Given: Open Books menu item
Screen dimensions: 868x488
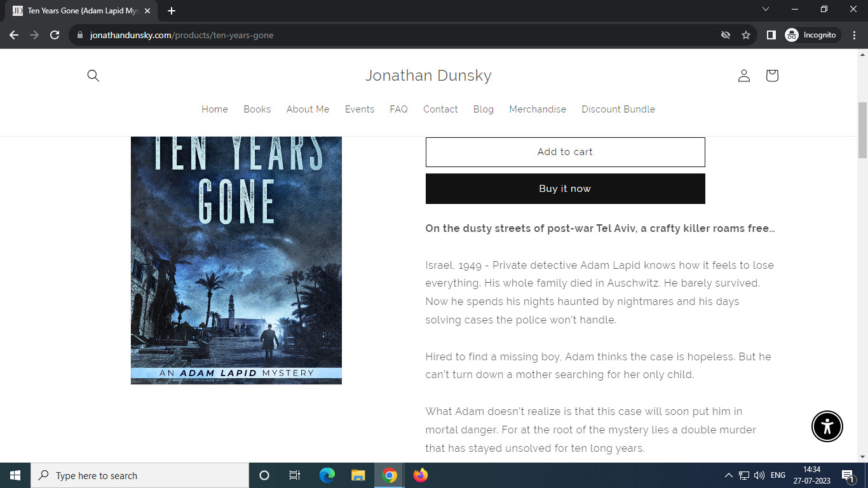Looking at the screenshot, I should tap(257, 109).
